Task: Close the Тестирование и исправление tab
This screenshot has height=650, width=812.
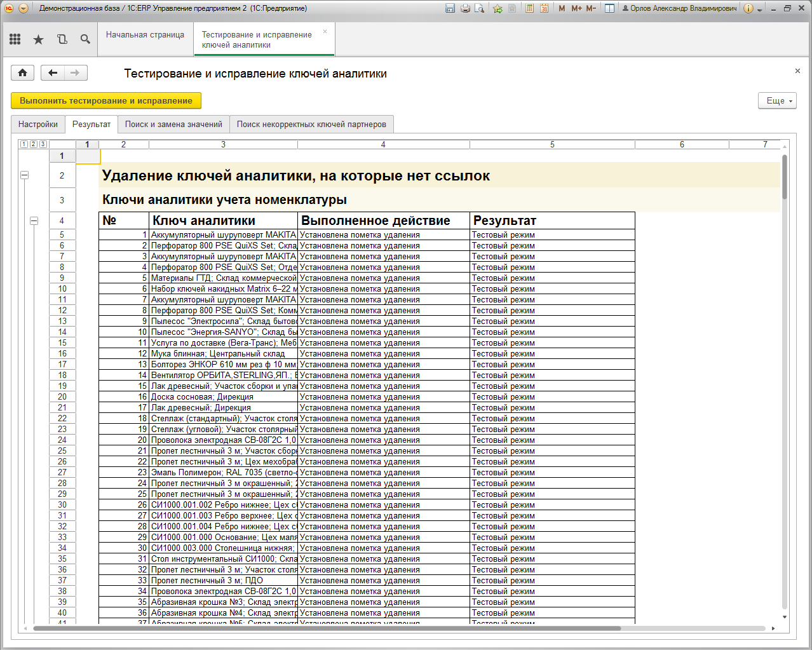Action: 325,31
